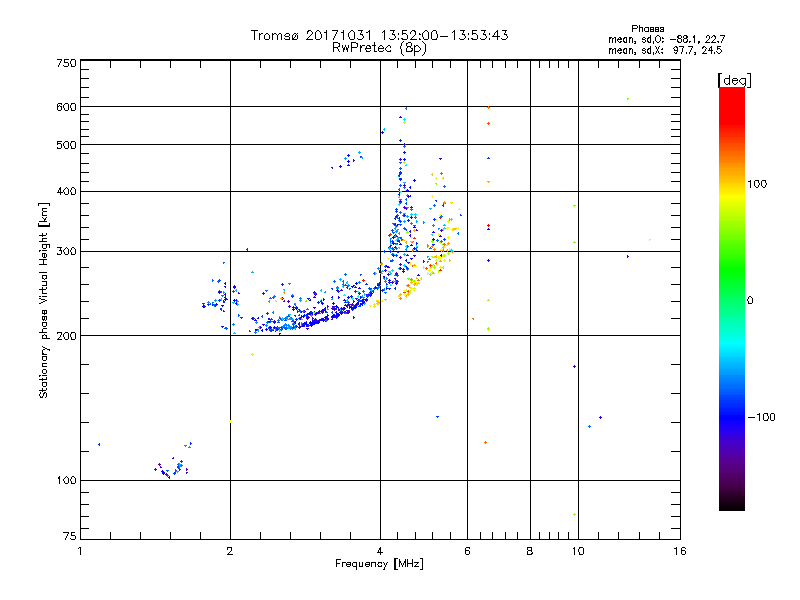The height and width of the screenshot is (600, 800).
Task: Click the y-axis tick label '750'
Action: coord(67,63)
